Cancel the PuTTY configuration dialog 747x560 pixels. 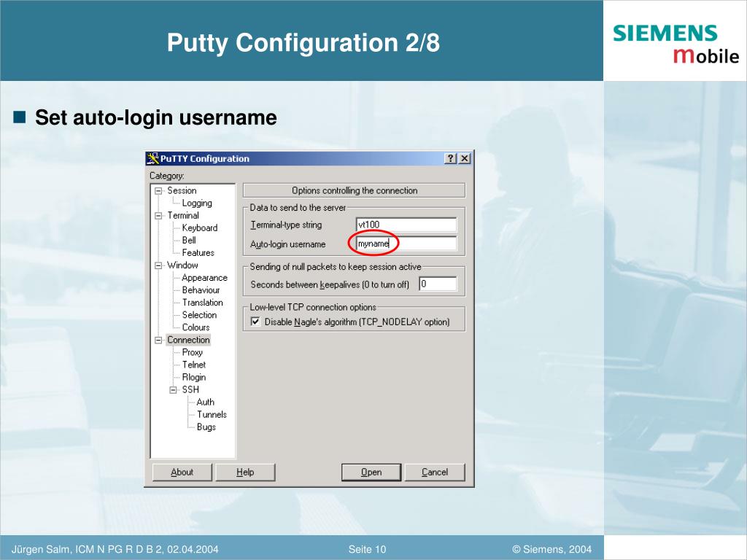435,472
